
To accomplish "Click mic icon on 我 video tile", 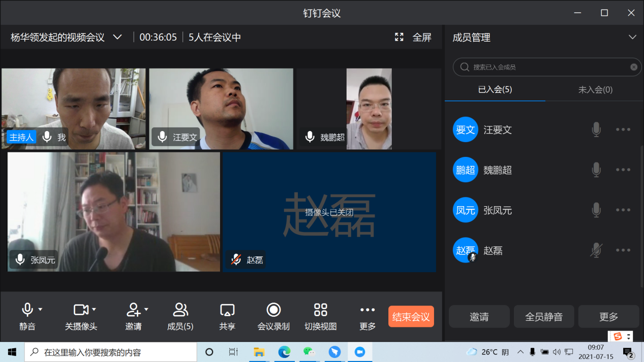I will pyautogui.click(x=47, y=137).
